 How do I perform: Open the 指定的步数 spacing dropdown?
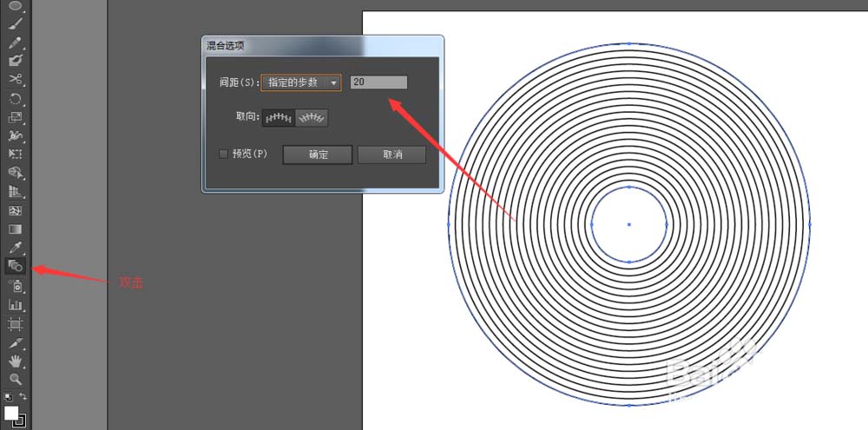click(301, 83)
